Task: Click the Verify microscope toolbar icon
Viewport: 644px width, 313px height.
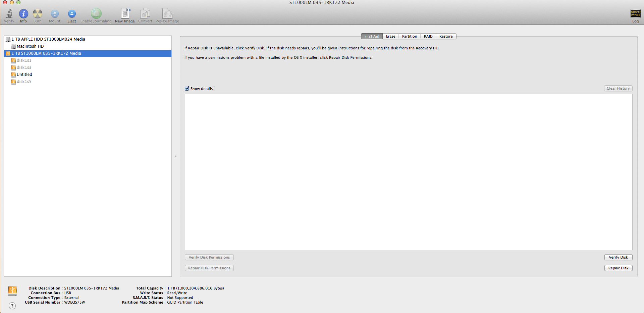Action: pyautogui.click(x=9, y=14)
